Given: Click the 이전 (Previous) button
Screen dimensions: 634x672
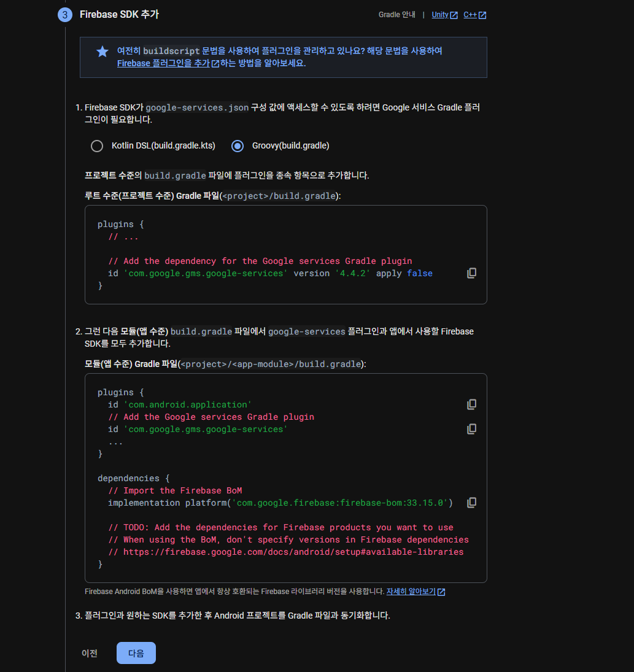Looking at the screenshot, I should 90,653.
